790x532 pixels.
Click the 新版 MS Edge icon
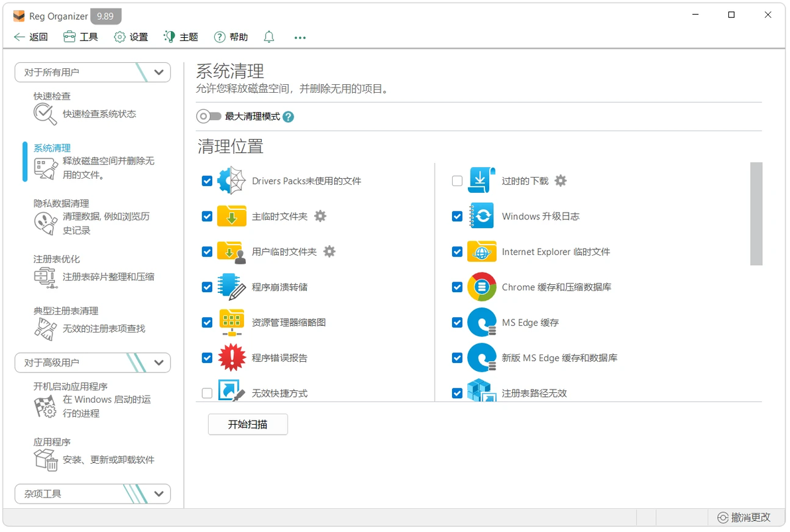(481, 357)
